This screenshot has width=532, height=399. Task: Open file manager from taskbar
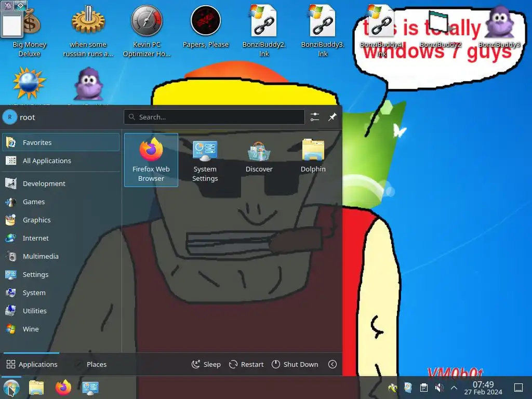[37, 388]
